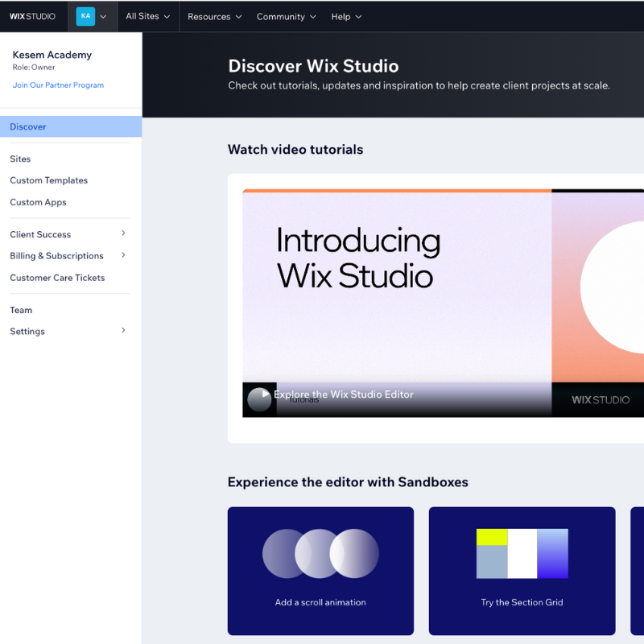This screenshot has width=644, height=644.
Task: Expand the Settings sidebar section
Action: 123,330
